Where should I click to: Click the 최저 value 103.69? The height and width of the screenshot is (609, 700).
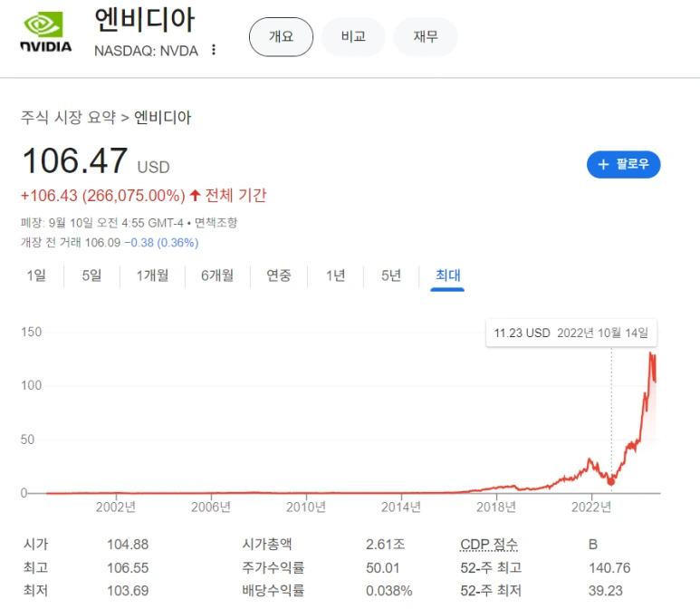click(128, 591)
